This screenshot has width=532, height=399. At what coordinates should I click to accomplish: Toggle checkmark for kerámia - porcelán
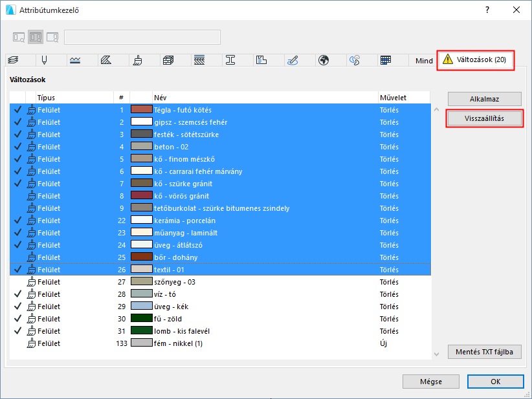[17, 221]
